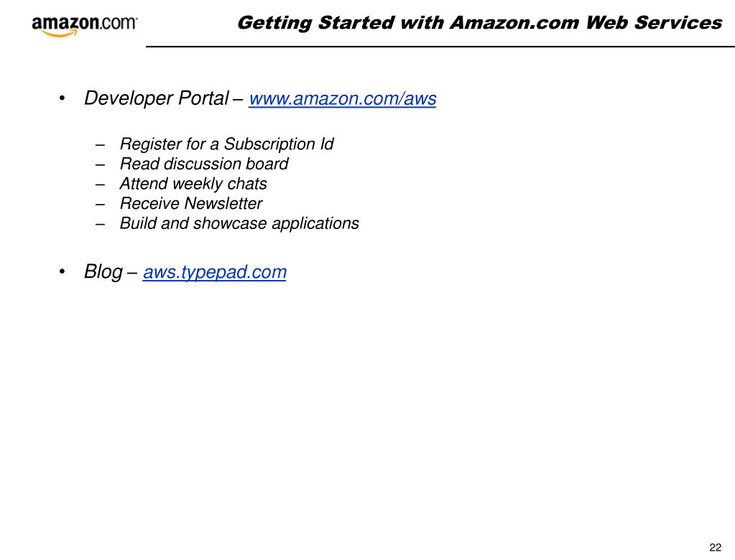
Task: Click Build and showcase applications line
Action: click(x=239, y=223)
